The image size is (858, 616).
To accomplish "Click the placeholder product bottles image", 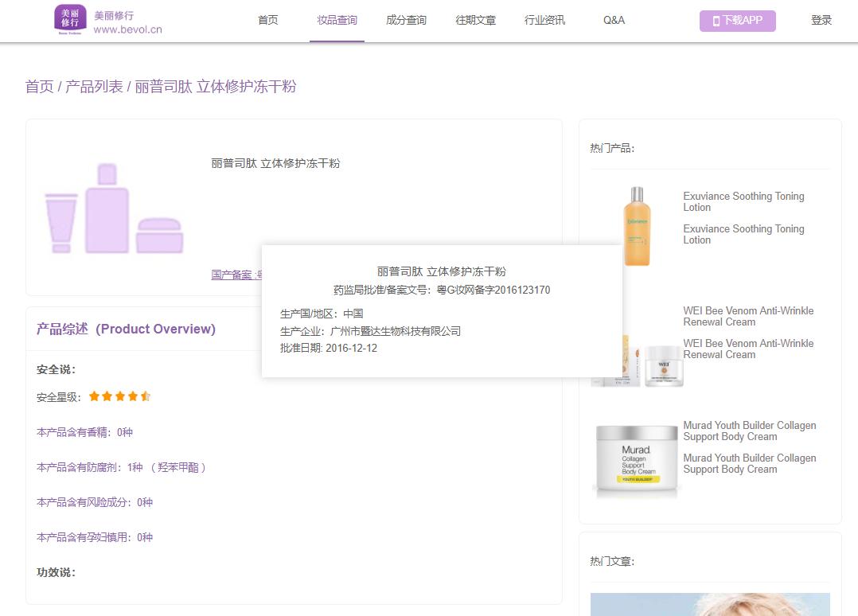I will 114,209.
